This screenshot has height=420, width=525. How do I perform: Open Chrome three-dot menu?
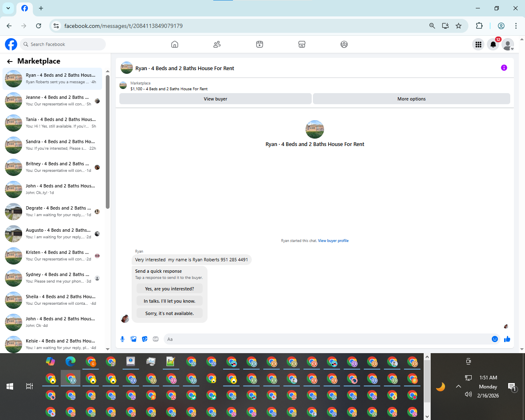point(516,26)
